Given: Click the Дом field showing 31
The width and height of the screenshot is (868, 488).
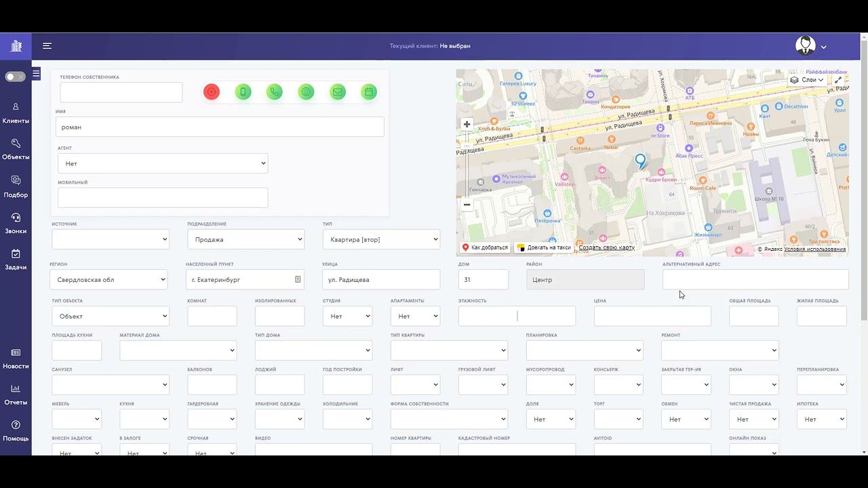Looking at the screenshot, I should point(484,279).
